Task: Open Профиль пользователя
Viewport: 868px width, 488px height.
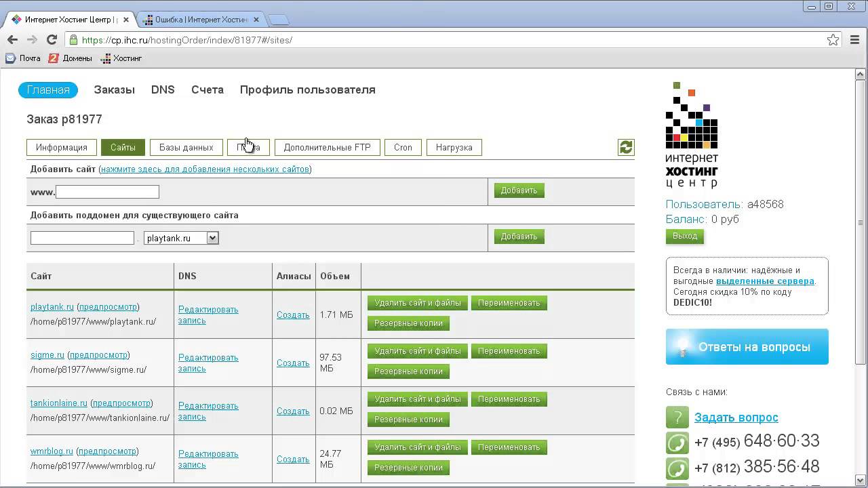Action: [307, 90]
